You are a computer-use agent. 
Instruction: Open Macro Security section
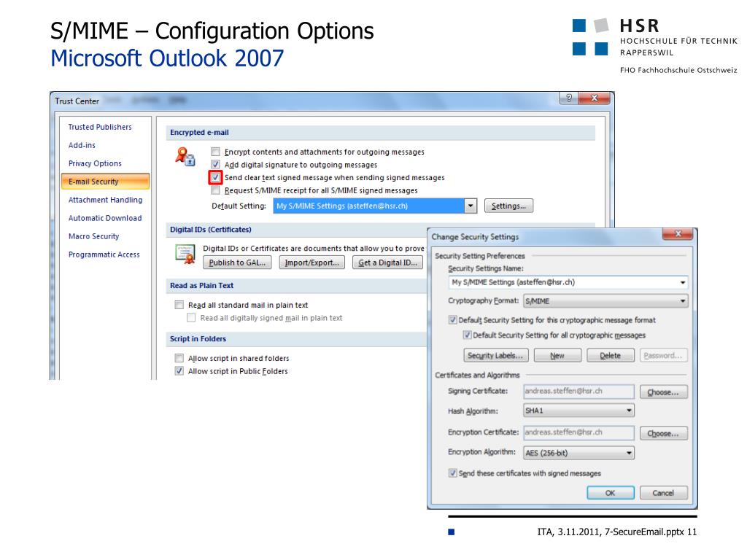(93, 236)
